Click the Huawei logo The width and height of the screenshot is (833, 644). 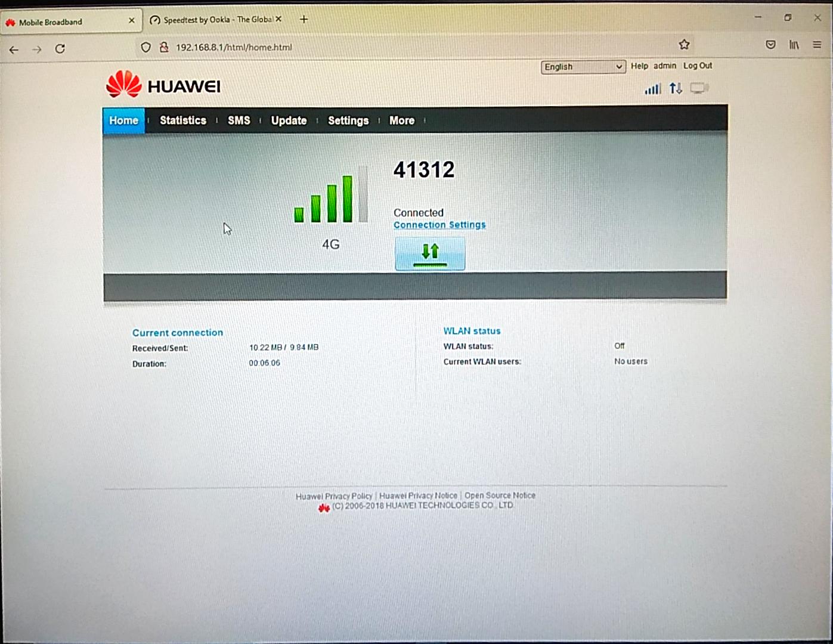[163, 85]
